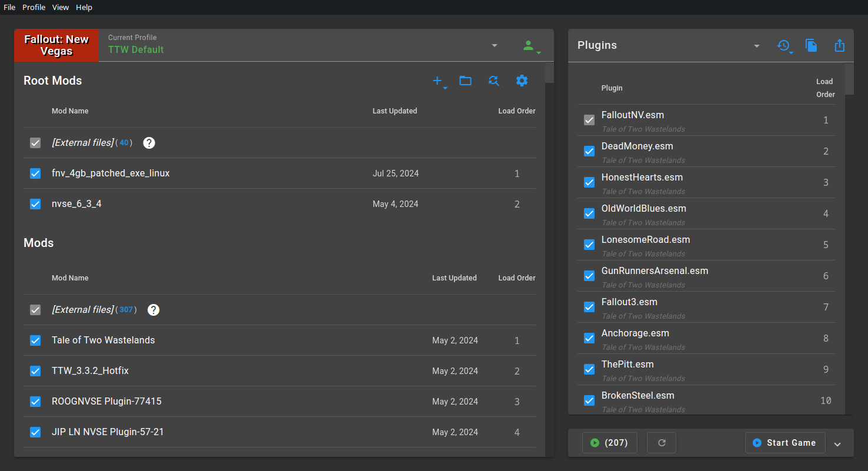Click the mods list scrollbar thumb
This screenshot has height=471, width=868.
tap(549, 73)
